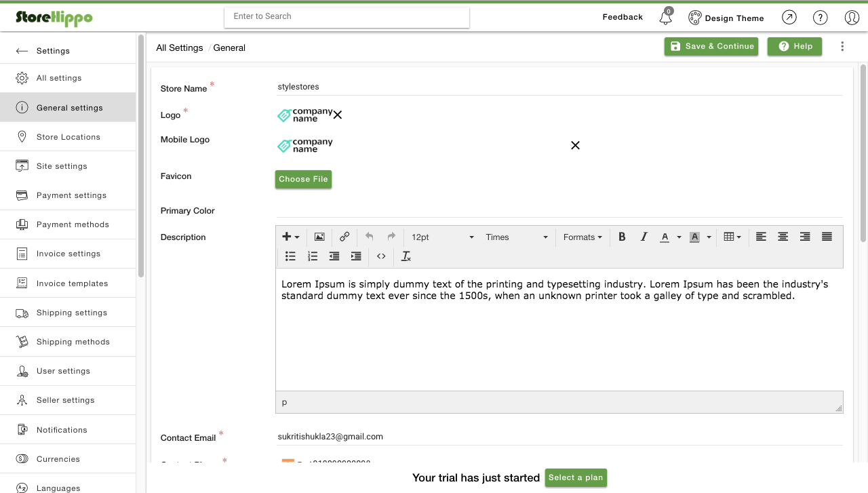Justify the text
The height and width of the screenshot is (493, 868).
coord(827,237)
